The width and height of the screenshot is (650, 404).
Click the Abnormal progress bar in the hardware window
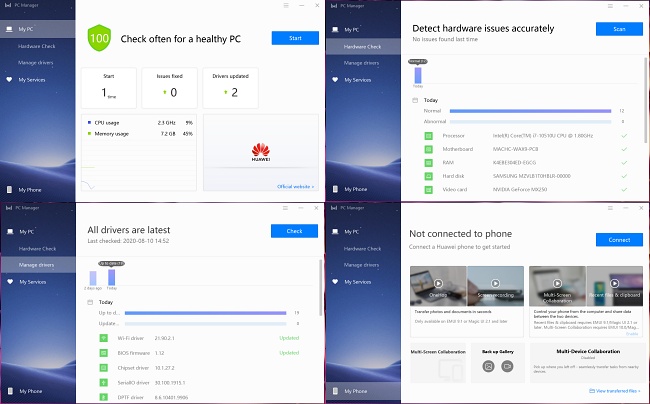[x=531, y=122]
